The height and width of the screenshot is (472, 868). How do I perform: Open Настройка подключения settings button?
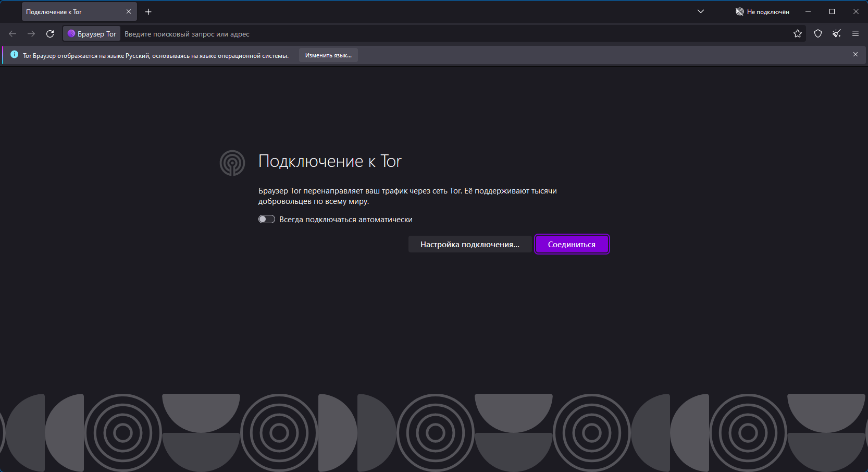click(x=469, y=245)
